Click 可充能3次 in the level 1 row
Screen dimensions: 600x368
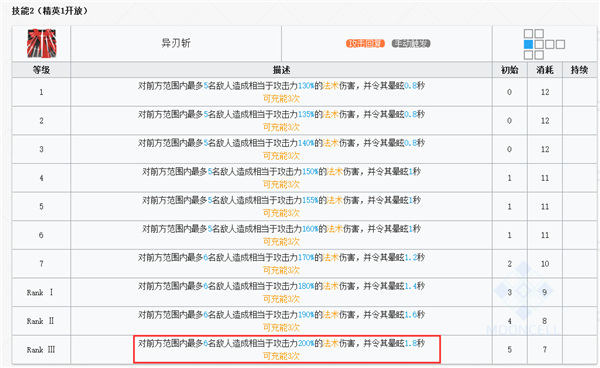tap(281, 99)
